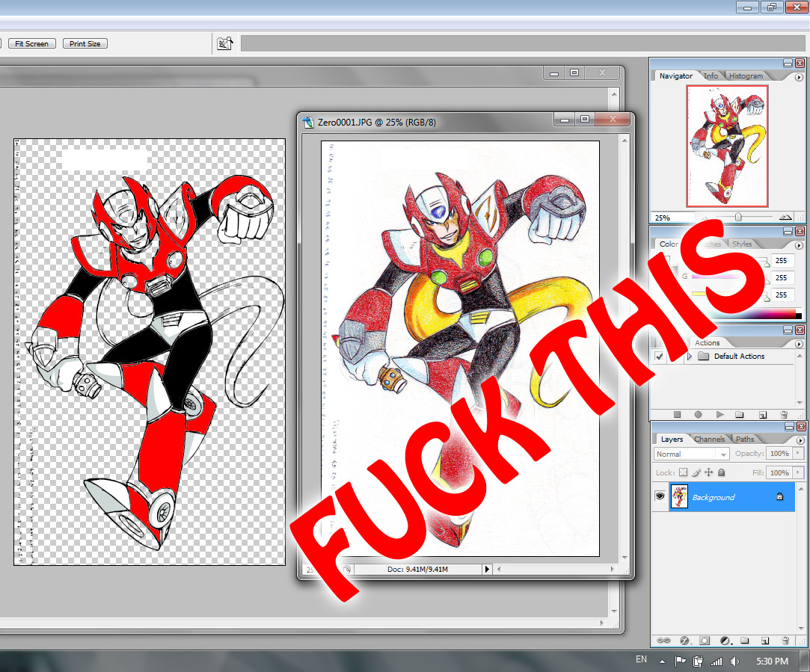Click the Background layer thumbnail
The width and height of the screenshot is (810, 672).
[679, 497]
